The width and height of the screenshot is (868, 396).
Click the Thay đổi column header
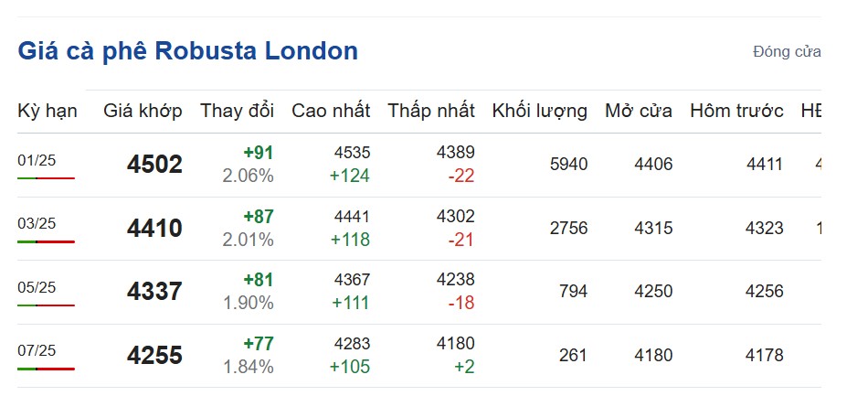(237, 111)
